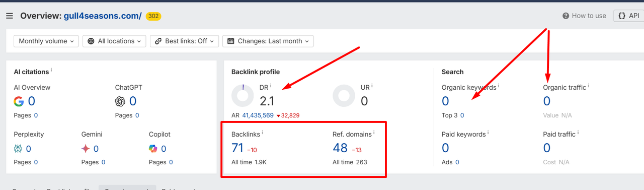Open the Paid traffic count 0
The image size is (644, 190).
pos(547,148)
